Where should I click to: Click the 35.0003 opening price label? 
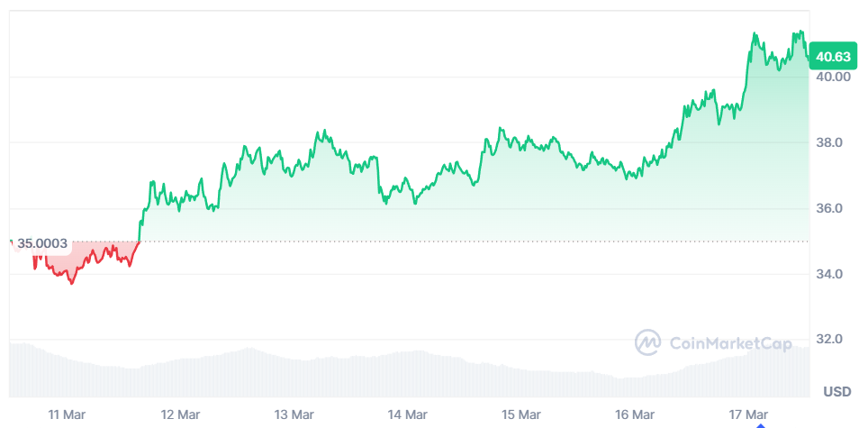point(41,243)
